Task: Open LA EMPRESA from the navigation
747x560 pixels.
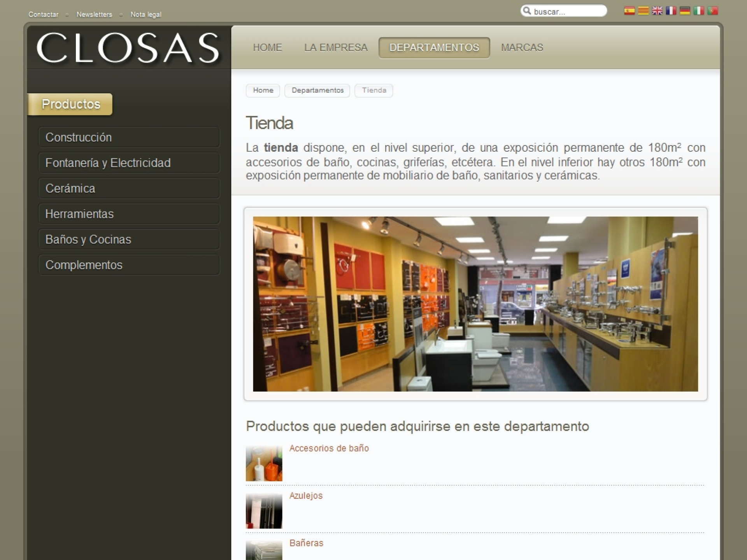Action: click(336, 47)
